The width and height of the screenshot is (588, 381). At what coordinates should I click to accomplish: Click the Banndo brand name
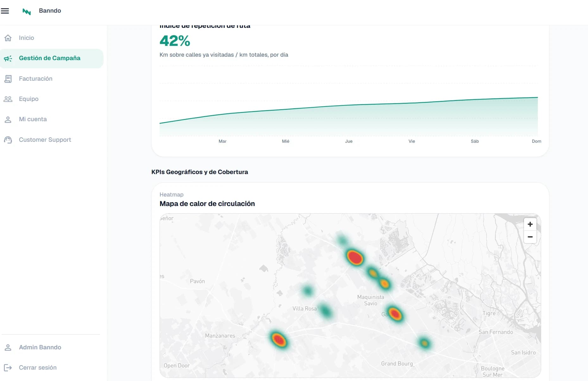50,11
